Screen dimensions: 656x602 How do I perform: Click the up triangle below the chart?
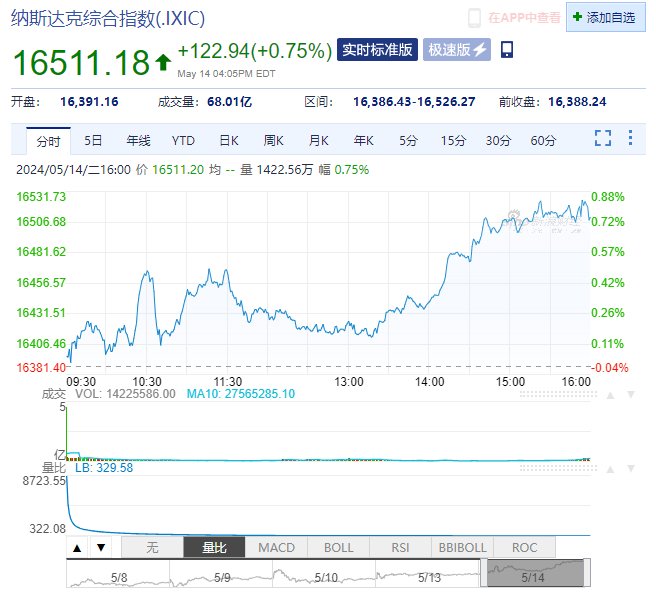point(77,548)
